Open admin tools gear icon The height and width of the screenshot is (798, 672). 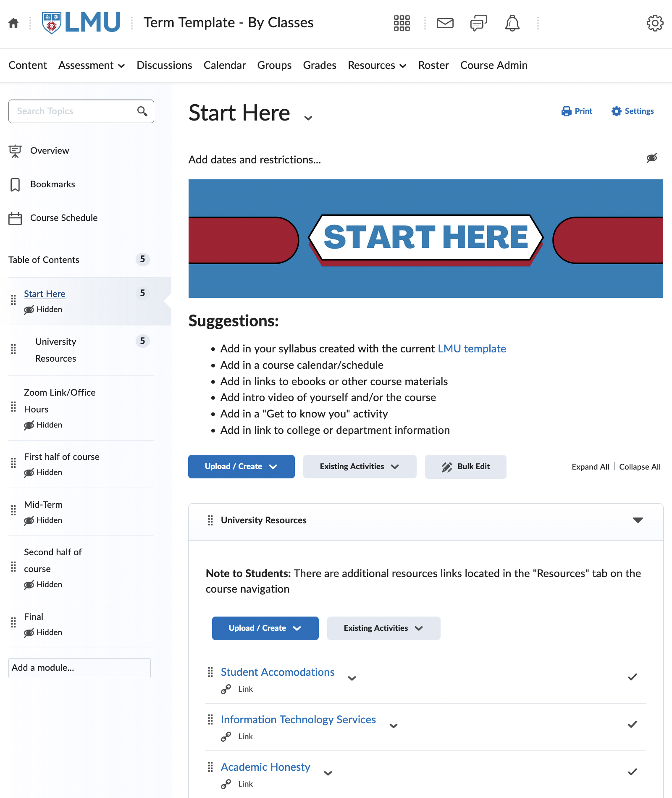point(655,23)
